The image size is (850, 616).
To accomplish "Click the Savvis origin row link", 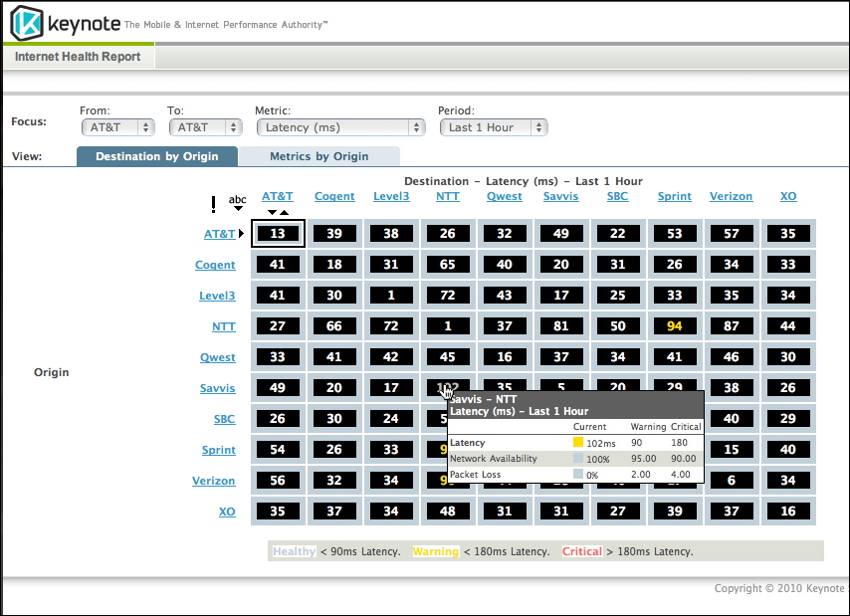I will click(218, 388).
